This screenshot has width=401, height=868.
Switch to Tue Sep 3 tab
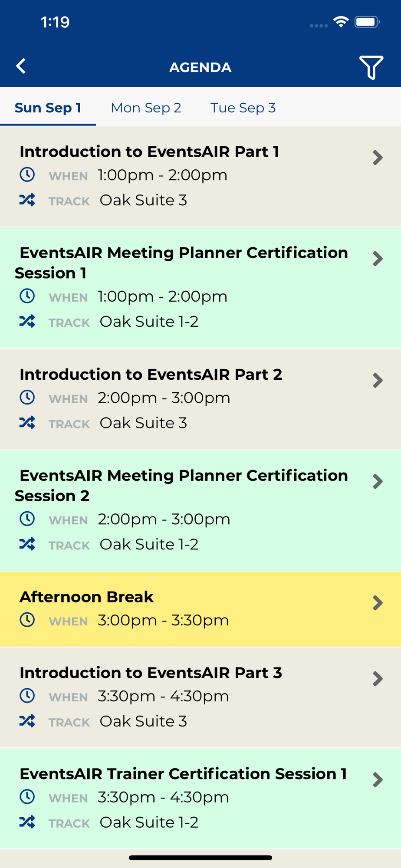coord(243,108)
